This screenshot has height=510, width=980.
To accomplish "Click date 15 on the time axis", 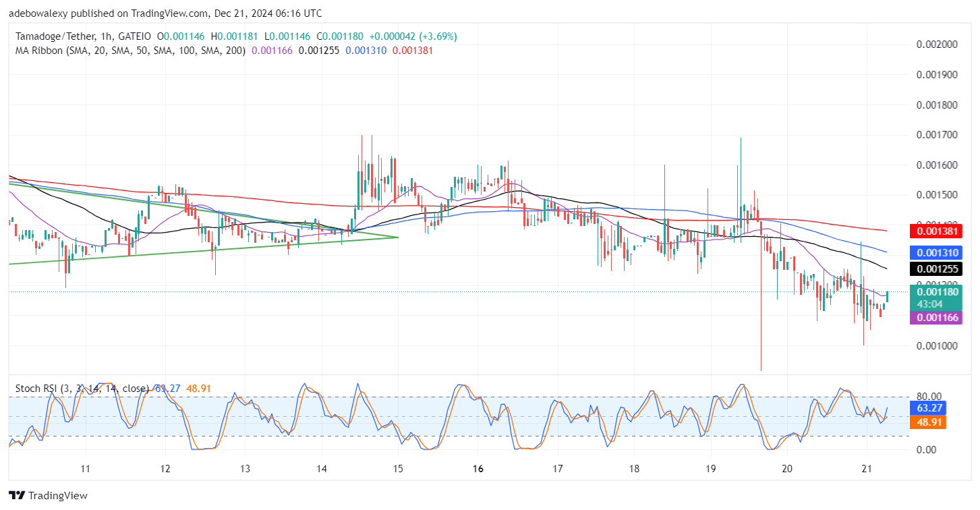I will pyautogui.click(x=398, y=468).
